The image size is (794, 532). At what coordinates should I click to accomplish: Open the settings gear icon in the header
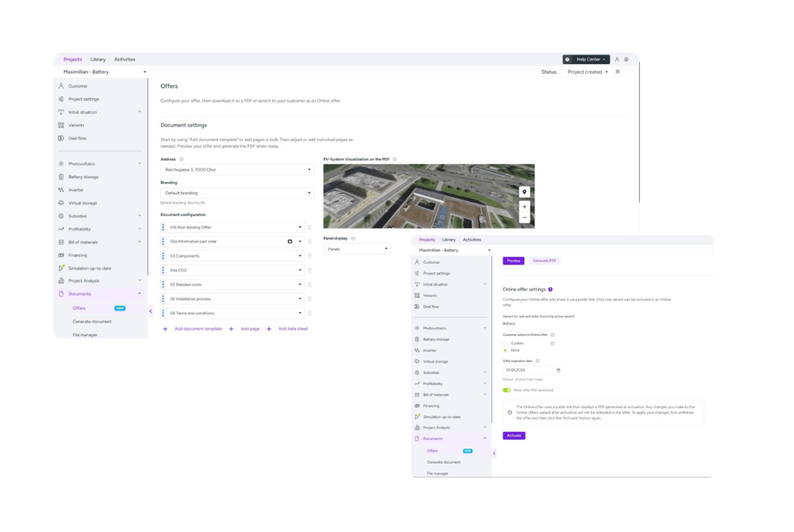tap(626, 60)
